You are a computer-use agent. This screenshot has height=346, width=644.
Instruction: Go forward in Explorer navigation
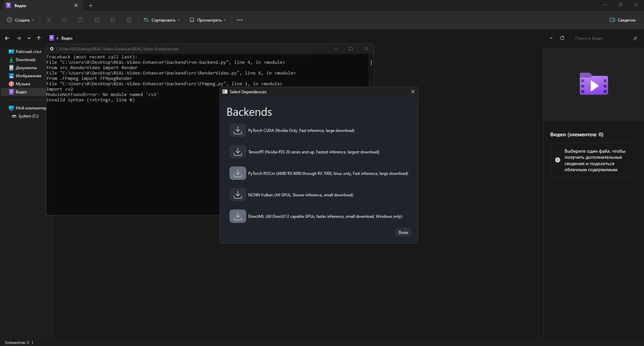coord(18,38)
